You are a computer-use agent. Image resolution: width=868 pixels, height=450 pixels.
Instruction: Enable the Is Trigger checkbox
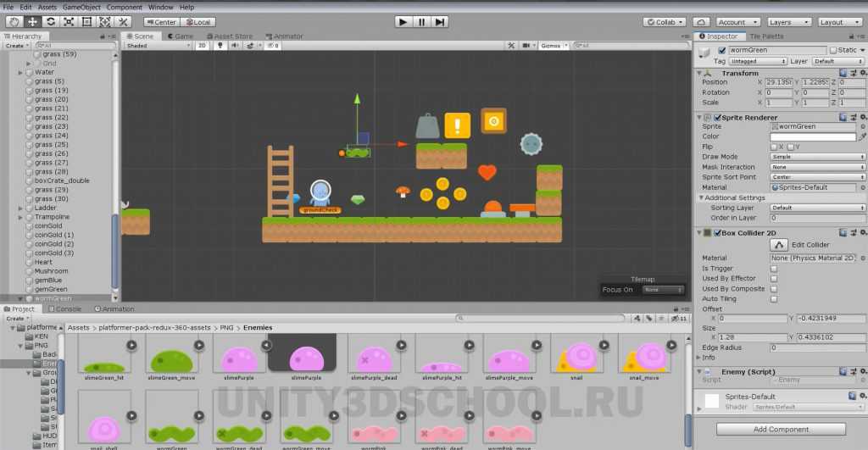point(773,269)
